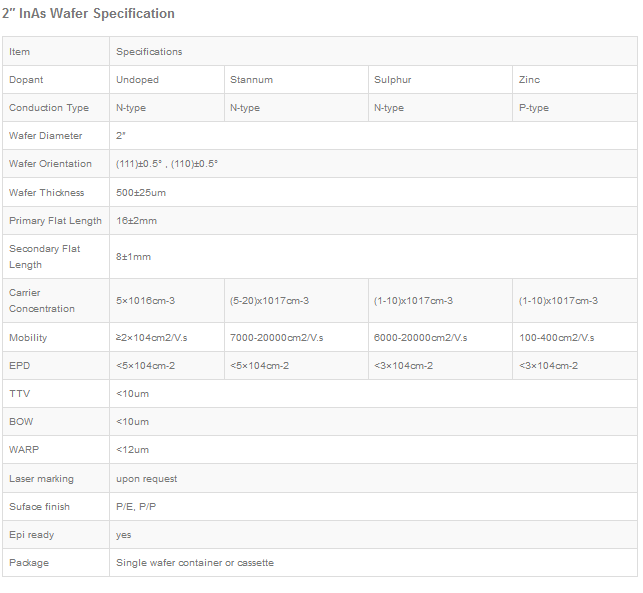Click the "500±25um" wafer thickness value
Viewport: 643px width, 593px height.
pyautogui.click(x=142, y=193)
